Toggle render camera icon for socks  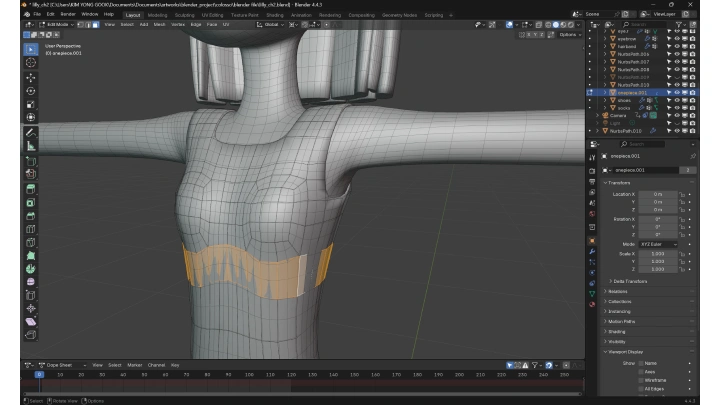pyautogui.click(x=692, y=108)
